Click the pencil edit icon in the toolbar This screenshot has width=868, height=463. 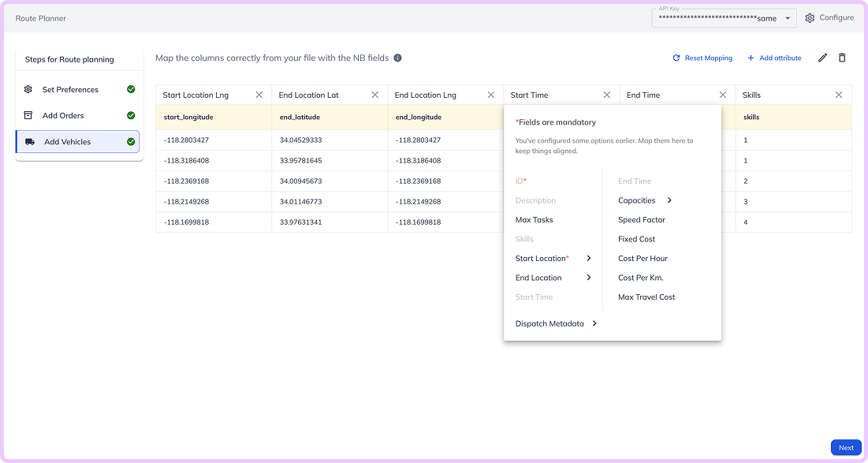point(821,58)
